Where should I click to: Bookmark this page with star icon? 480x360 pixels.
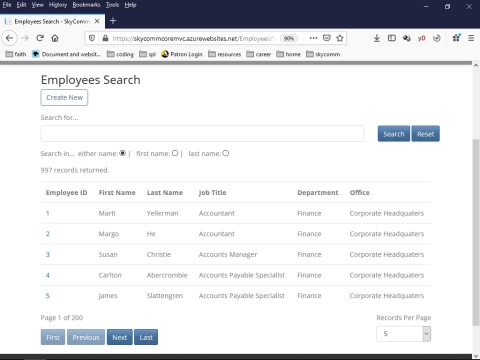pyautogui.click(x=340, y=38)
